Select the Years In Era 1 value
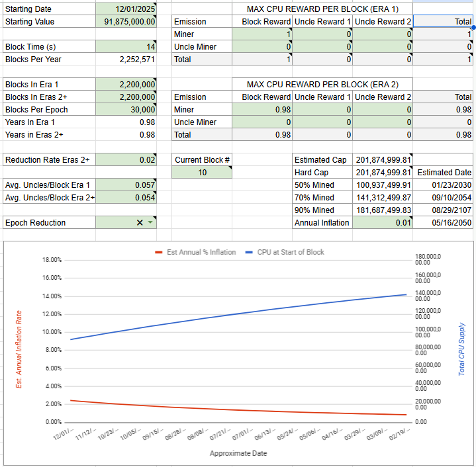The image size is (476, 467). (x=126, y=122)
